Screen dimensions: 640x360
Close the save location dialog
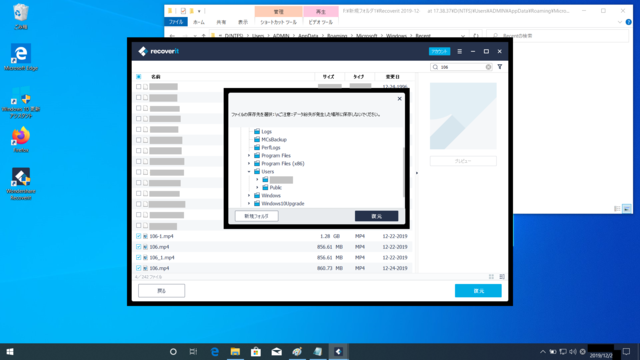tap(400, 99)
